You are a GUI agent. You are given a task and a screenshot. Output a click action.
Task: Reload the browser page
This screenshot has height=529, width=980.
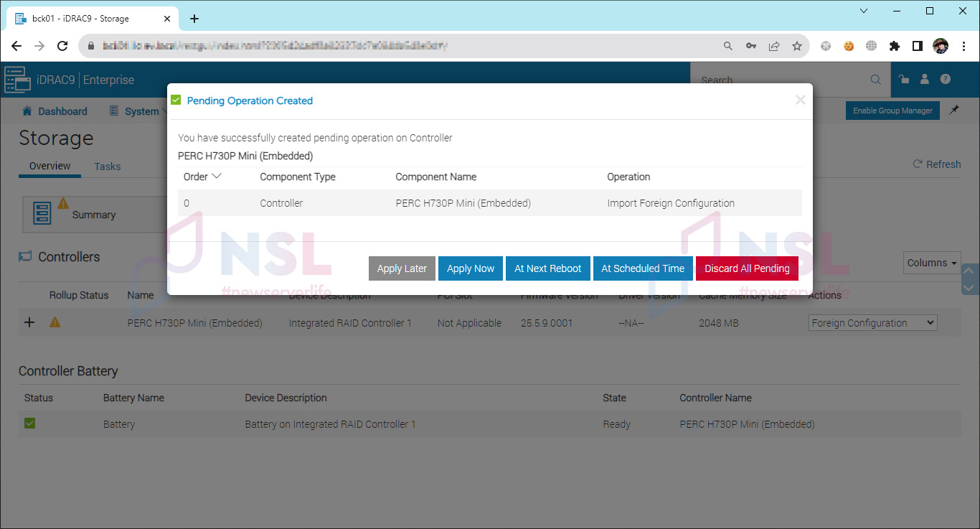click(x=62, y=46)
